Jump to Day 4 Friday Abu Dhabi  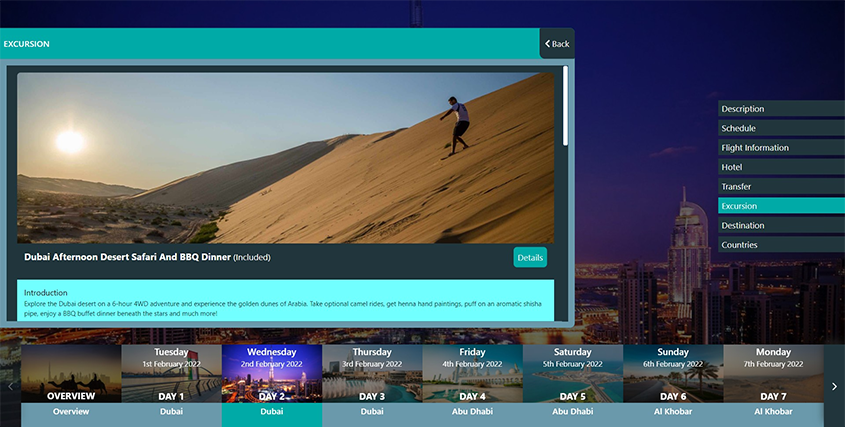(472, 380)
